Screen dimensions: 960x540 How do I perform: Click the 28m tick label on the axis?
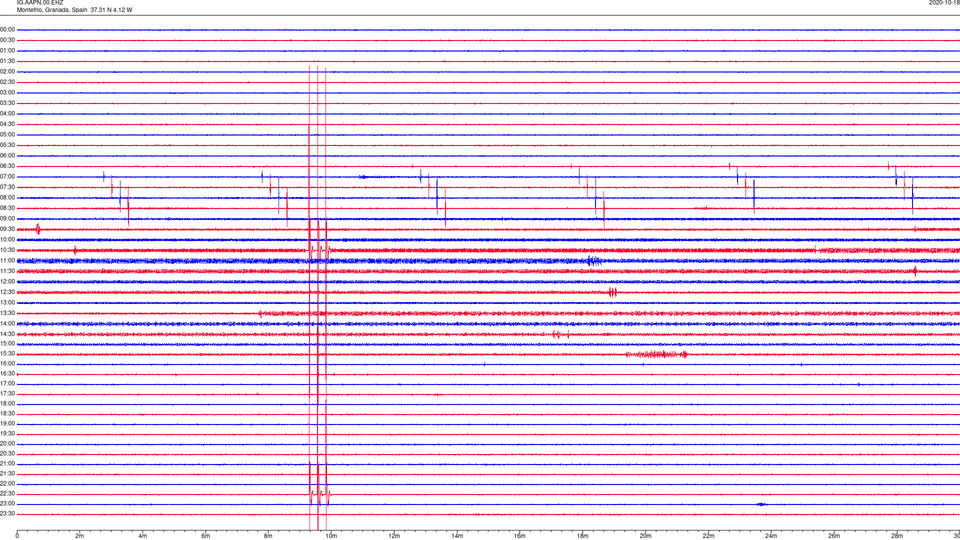[x=897, y=536]
